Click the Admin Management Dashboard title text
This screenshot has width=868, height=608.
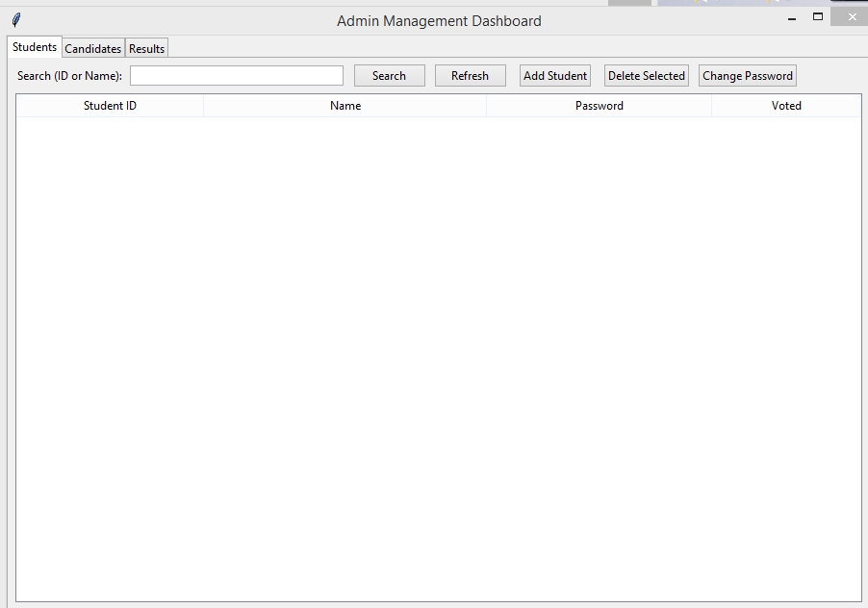point(439,21)
